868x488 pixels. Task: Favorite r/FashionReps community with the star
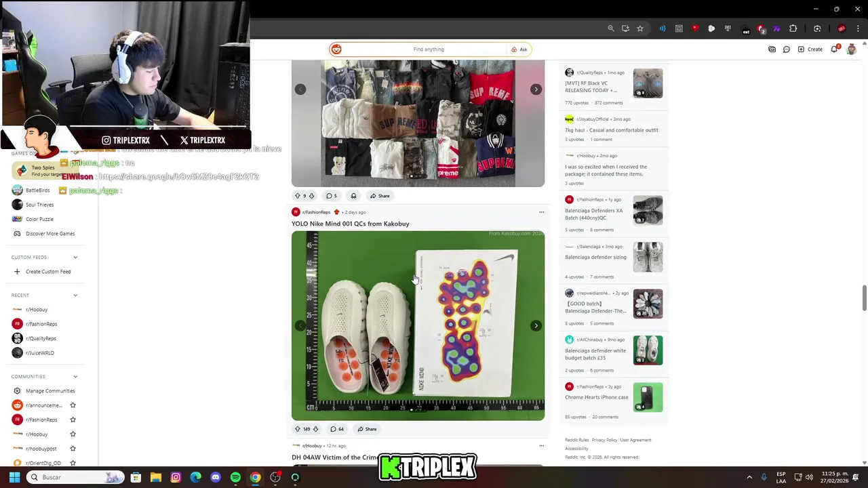pyautogui.click(x=73, y=420)
